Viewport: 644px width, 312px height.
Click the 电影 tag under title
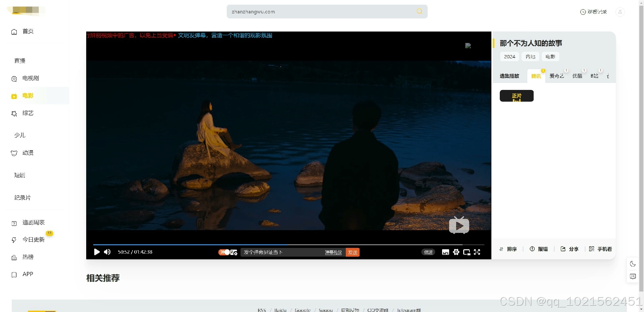point(550,57)
